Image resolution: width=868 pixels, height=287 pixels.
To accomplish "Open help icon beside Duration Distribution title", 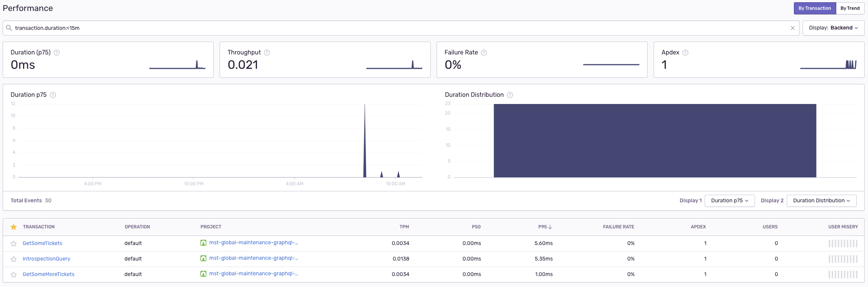I will [x=510, y=95].
